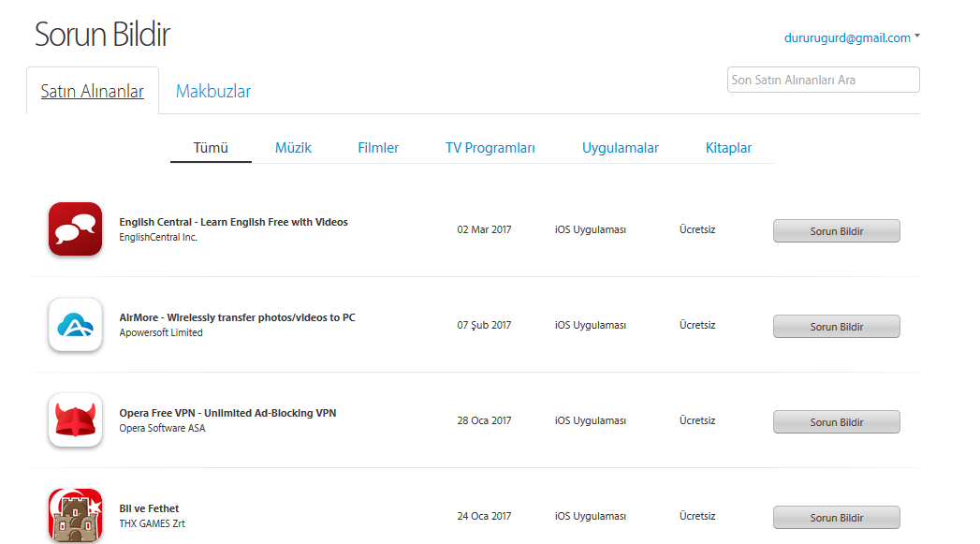Switch to the Satın Alınanlar tab

point(92,92)
